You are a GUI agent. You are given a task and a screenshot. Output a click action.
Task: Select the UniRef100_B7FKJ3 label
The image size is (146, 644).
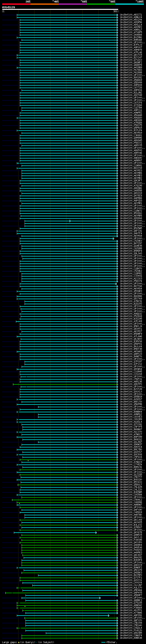click(x=131, y=45)
